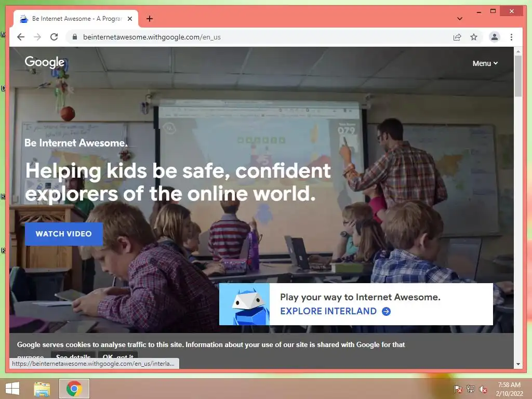The height and width of the screenshot is (399, 532).
Task: Open the Windows Start button
Action: [12, 389]
